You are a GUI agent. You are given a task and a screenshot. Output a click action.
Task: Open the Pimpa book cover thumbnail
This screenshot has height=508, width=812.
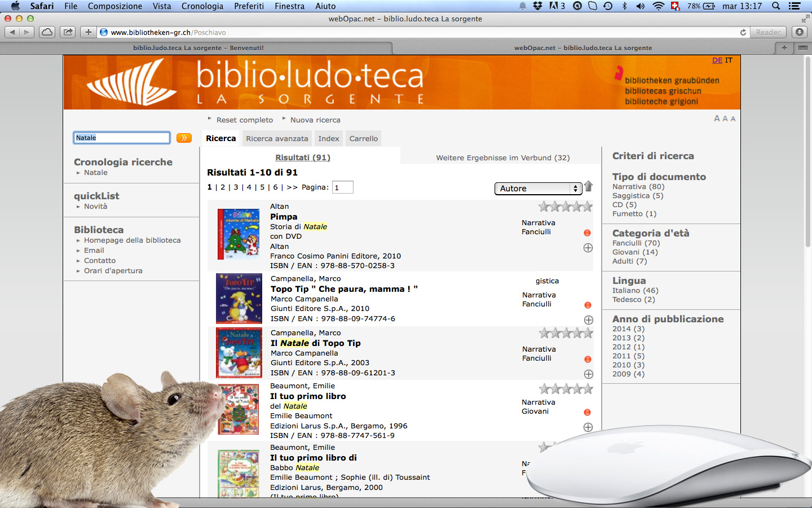tap(239, 234)
